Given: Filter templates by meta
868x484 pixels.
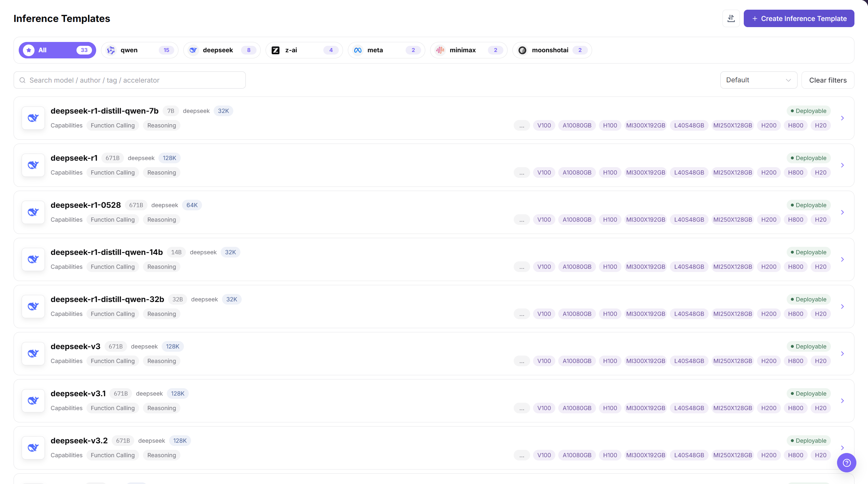Looking at the screenshot, I should pyautogui.click(x=386, y=50).
